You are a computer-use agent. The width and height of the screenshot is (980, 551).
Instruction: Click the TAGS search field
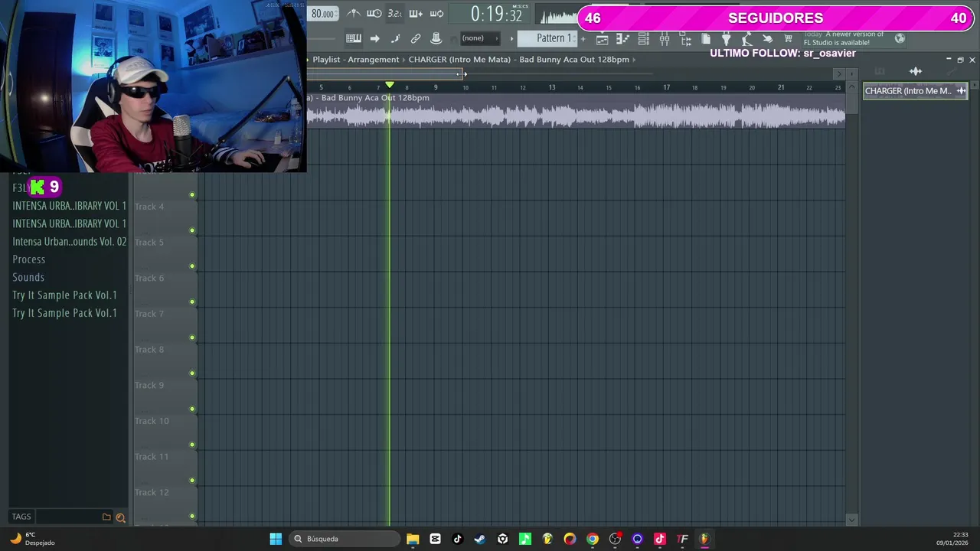point(67,517)
